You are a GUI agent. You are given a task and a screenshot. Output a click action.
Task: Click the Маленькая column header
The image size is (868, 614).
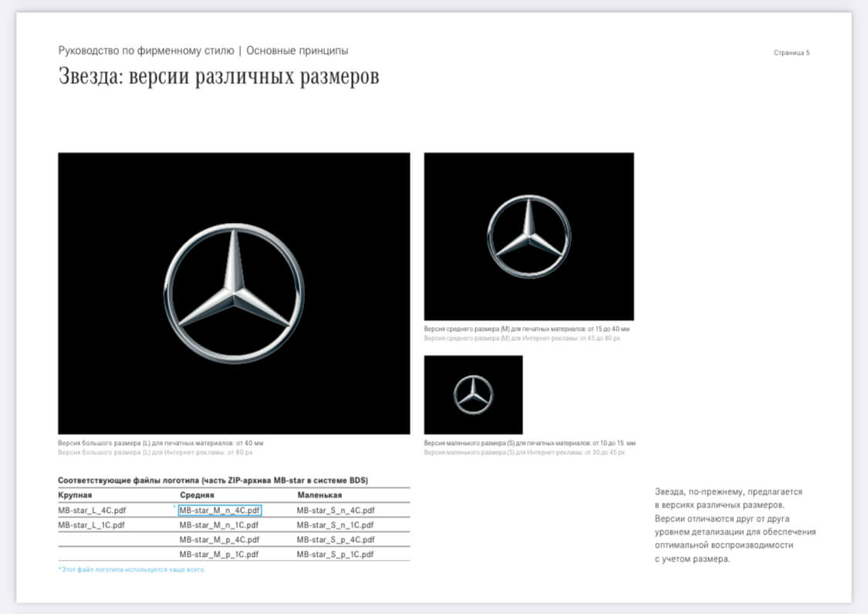319,495
